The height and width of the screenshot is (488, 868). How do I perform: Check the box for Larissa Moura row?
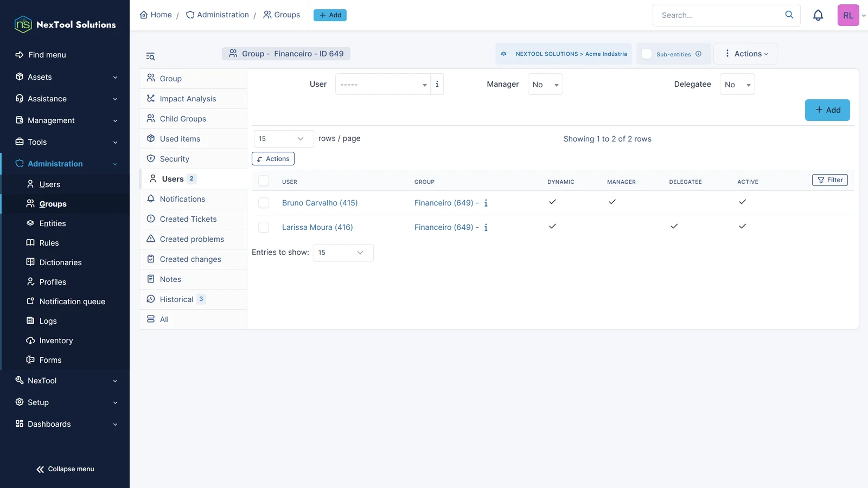pos(264,227)
